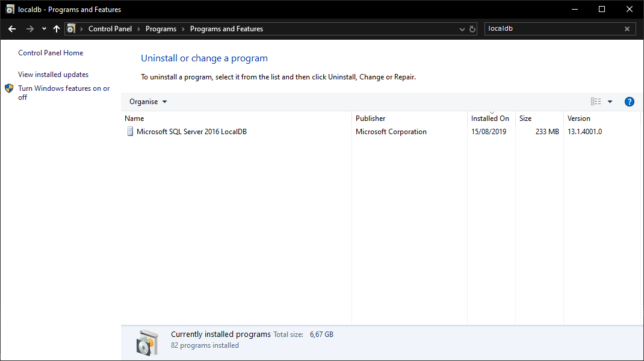This screenshot has height=361, width=644.
Task: Open the recent locations dropdown arrow
Action: pyautogui.click(x=44, y=29)
